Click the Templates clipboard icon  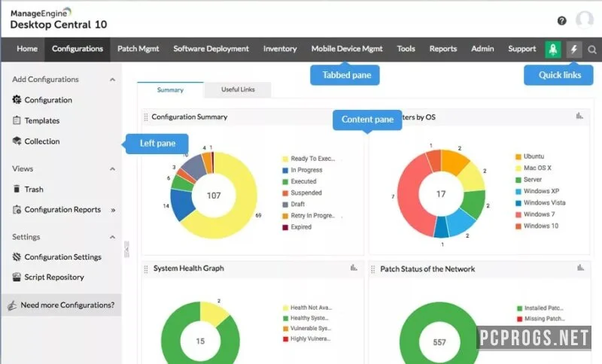(17, 120)
